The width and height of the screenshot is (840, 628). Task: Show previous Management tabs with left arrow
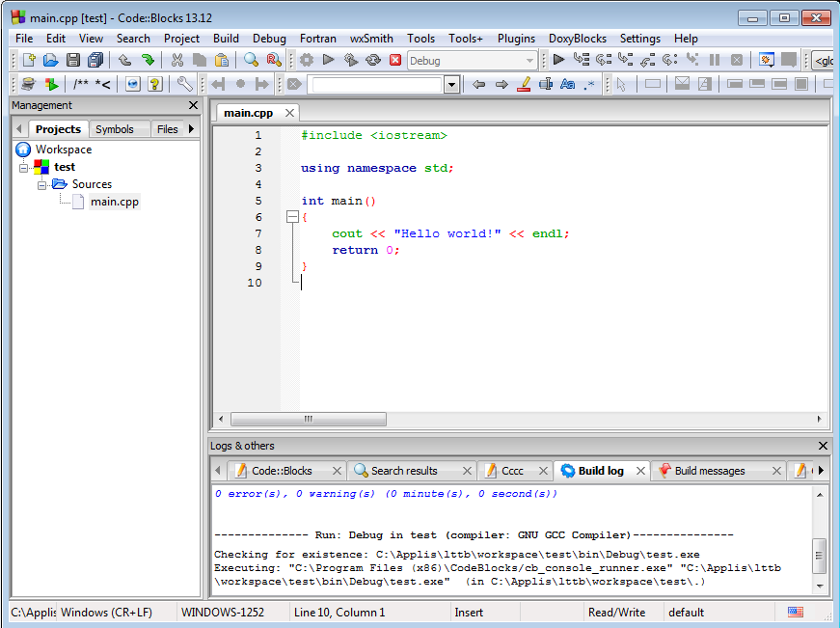pyautogui.click(x=19, y=128)
